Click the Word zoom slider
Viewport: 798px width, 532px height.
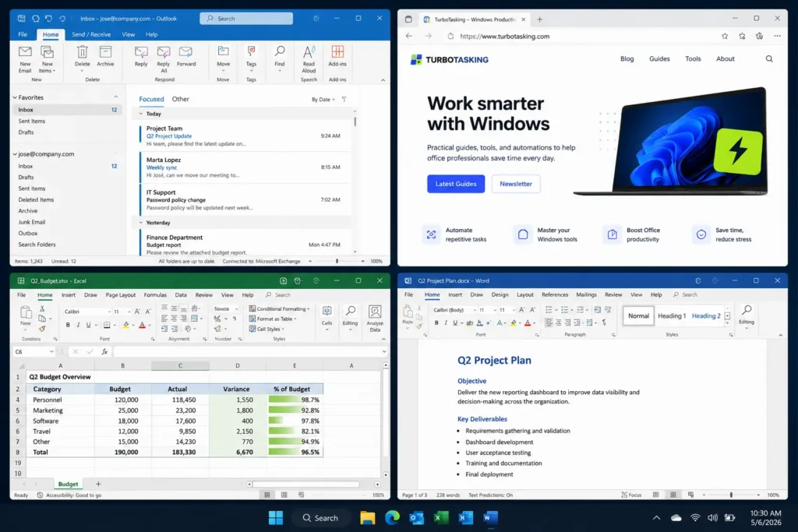(731, 495)
